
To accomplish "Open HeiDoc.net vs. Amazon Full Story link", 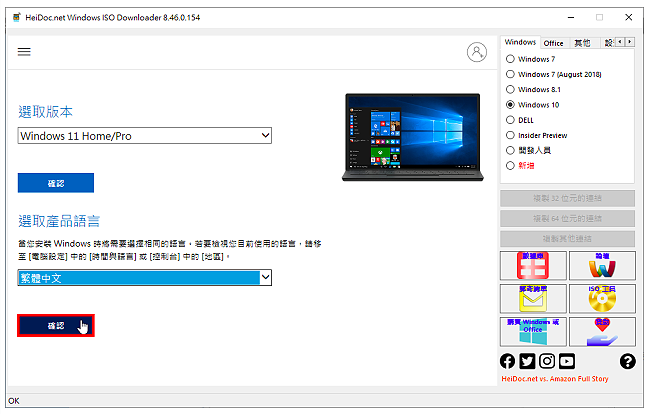I will [x=555, y=379].
